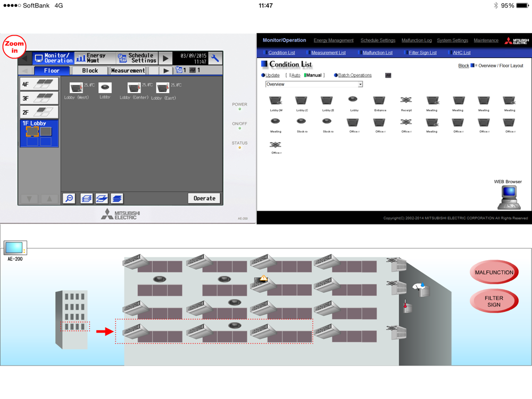Select the 3F floor

39,98
